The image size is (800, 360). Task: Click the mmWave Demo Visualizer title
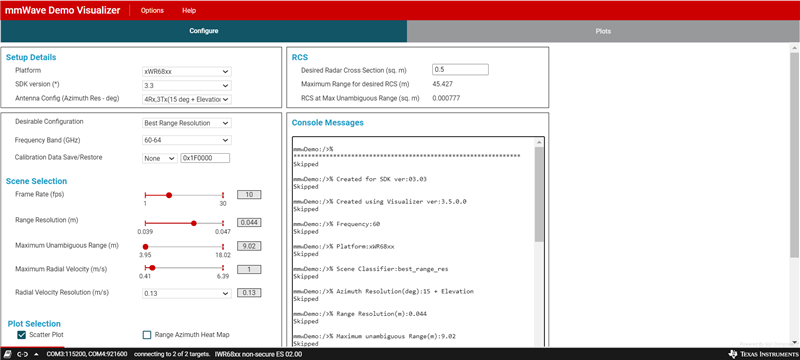click(63, 10)
